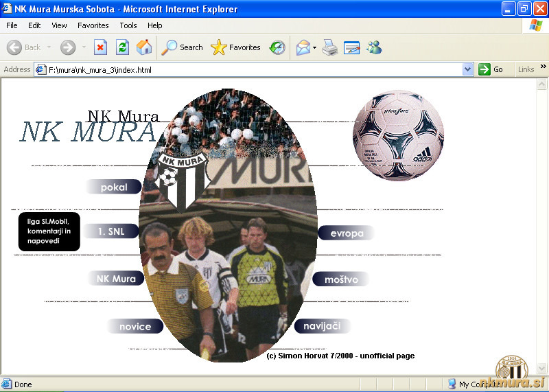
Task: Open the Messenger people icon
Action: tap(374, 47)
